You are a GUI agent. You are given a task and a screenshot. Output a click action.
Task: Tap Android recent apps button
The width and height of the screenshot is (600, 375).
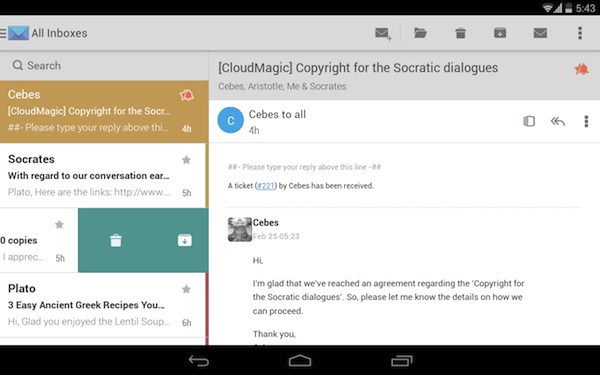pyautogui.click(x=402, y=360)
